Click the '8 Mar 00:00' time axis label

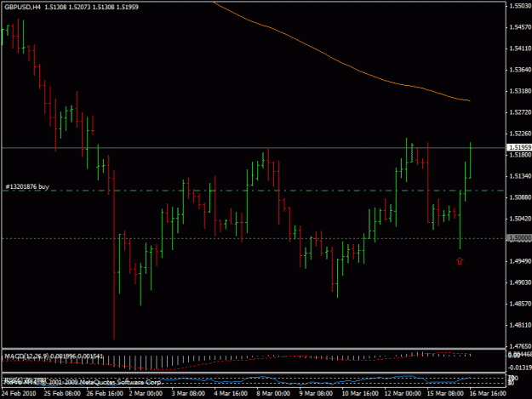pyautogui.click(x=273, y=393)
